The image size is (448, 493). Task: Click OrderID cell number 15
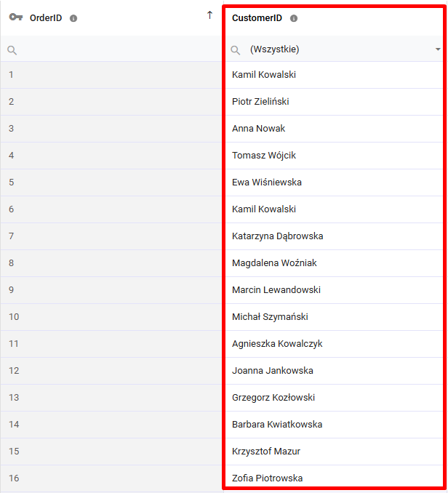(109, 452)
